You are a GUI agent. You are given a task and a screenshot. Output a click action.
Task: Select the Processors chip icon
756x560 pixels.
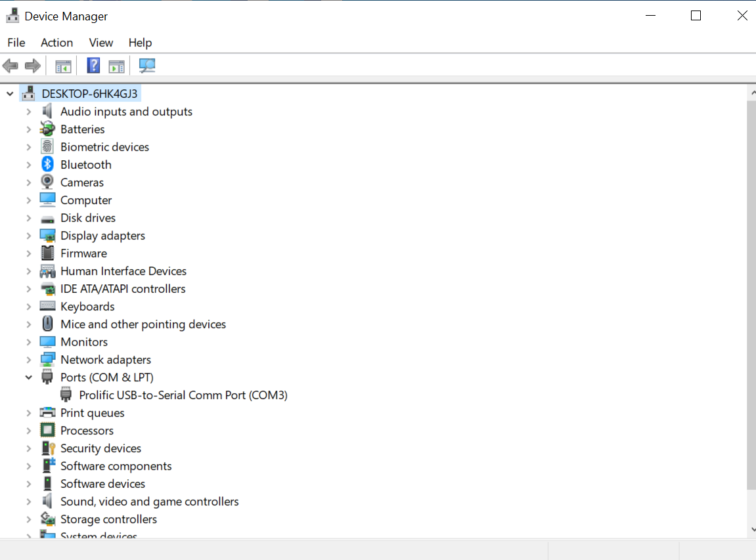pos(47,431)
